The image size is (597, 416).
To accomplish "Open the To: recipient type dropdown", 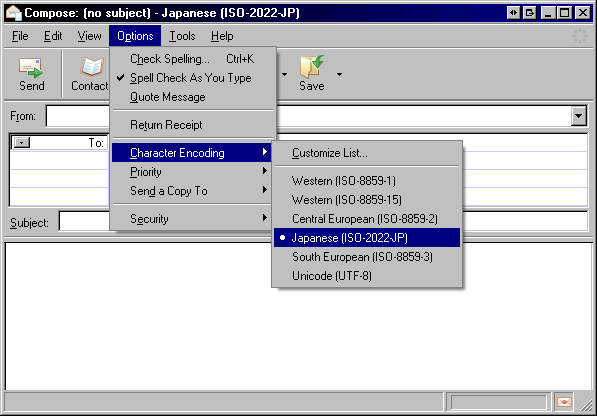I will (22, 143).
